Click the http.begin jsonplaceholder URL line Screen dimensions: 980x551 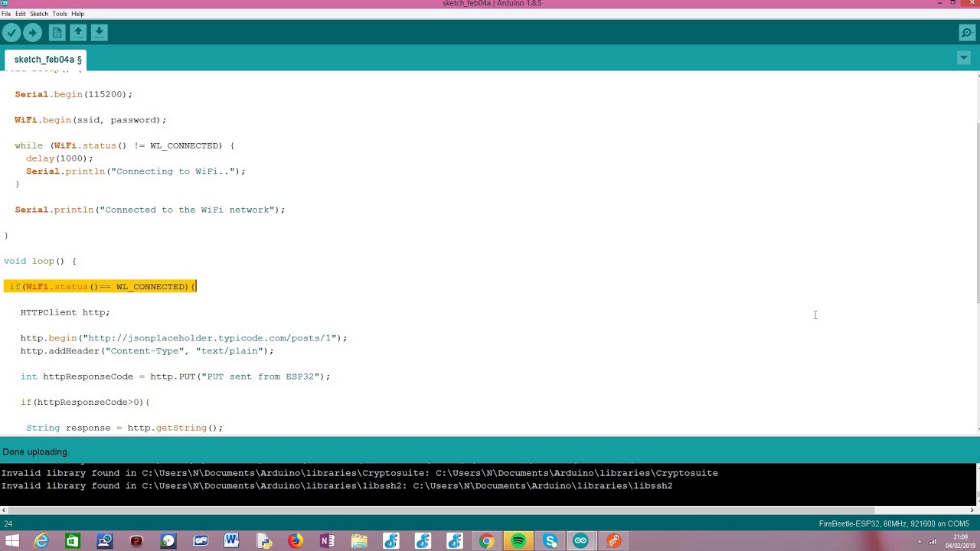pos(184,337)
